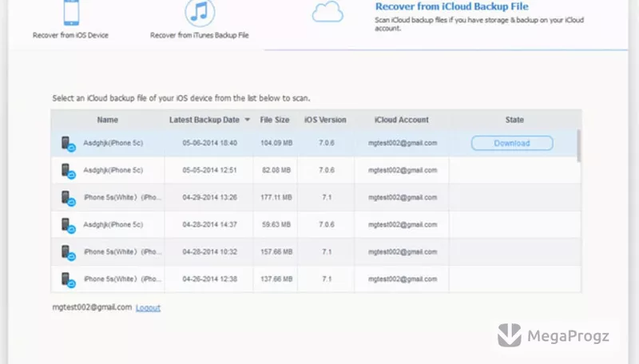Viewport: 639px width, 364px height.
Task: Click account email in the 59.63 MB row
Action: (403, 225)
